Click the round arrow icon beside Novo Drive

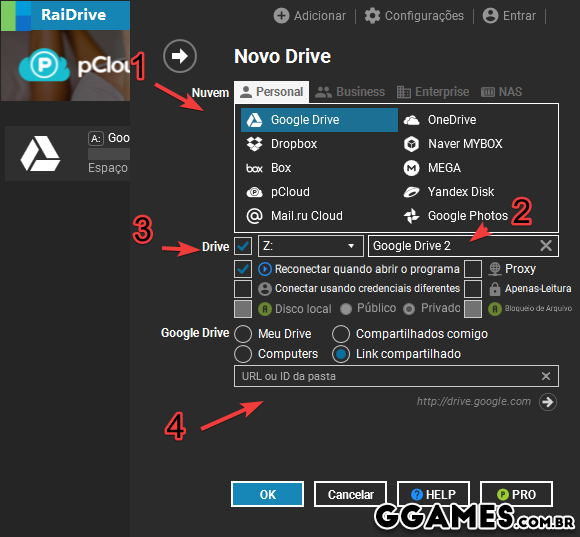click(x=180, y=56)
